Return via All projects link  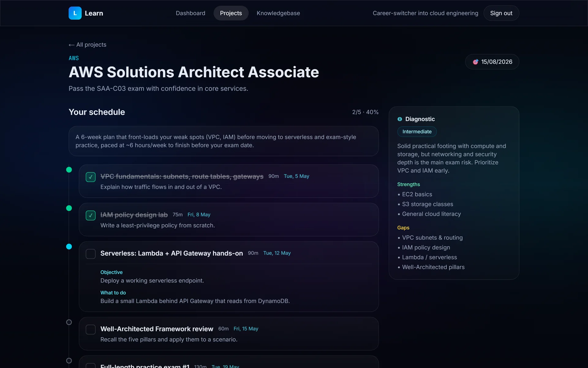88,45
